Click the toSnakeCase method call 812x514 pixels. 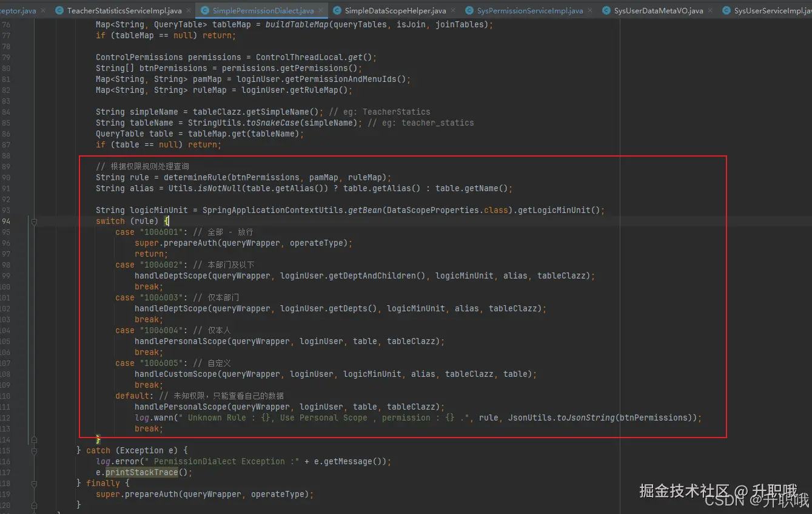point(275,123)
